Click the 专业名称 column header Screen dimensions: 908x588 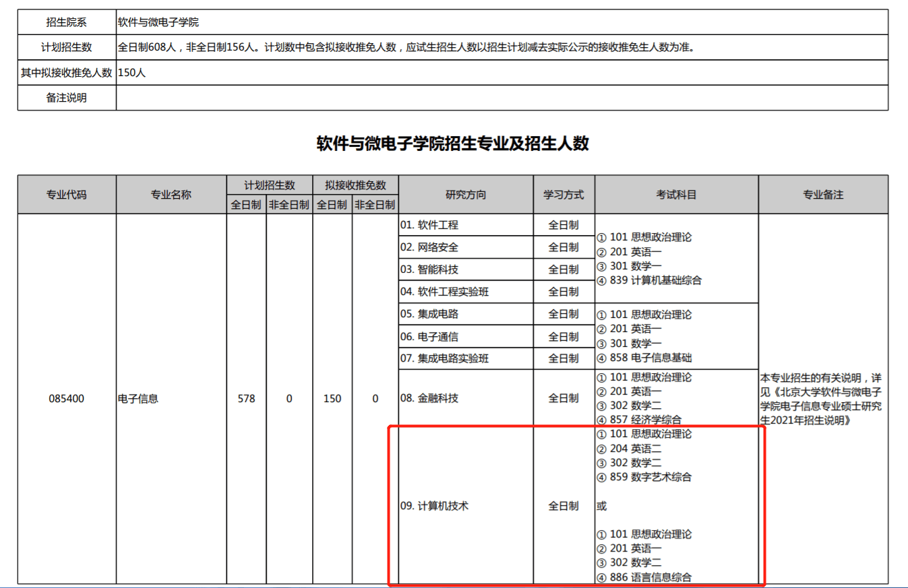(171, 195)
